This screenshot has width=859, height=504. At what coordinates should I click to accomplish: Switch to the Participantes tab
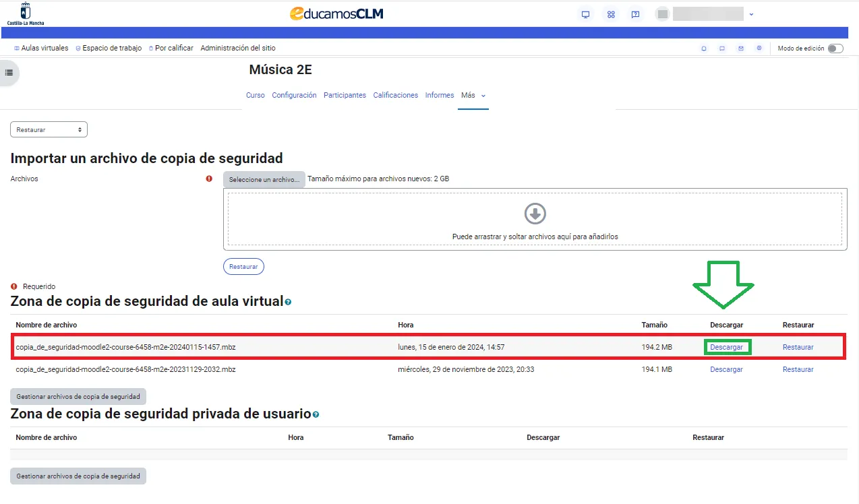(x=345, y=95)
